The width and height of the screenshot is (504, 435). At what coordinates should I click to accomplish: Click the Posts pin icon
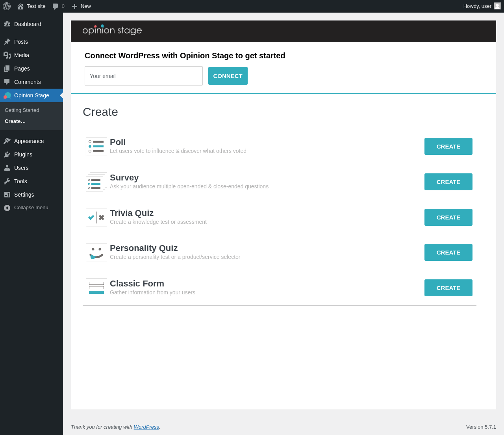click(7, 42)
